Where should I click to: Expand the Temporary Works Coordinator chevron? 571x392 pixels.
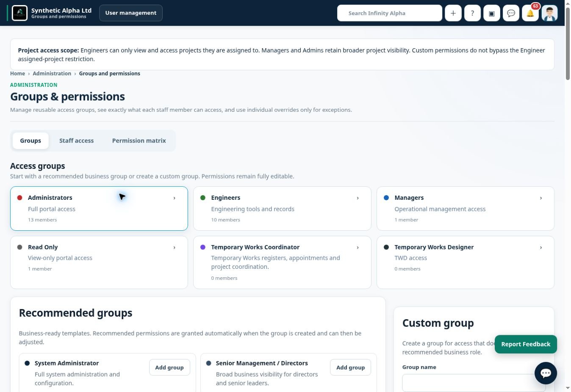tap(358, 247)
